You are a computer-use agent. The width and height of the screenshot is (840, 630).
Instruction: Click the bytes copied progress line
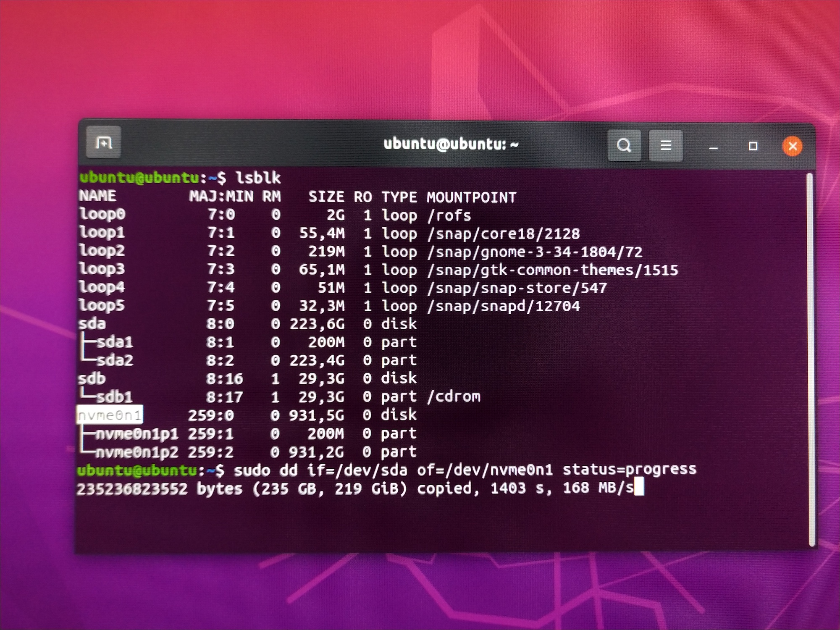coord(355,488)
